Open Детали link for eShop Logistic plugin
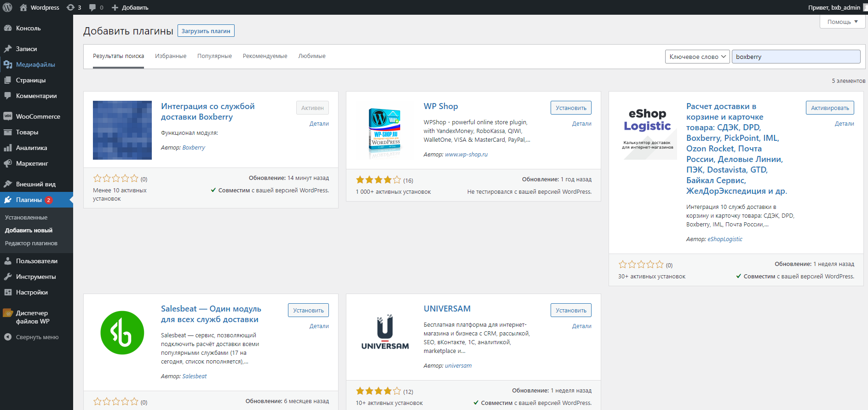Image resolution: width=868 pixels, height=410 pixels. tap(845, 124)
